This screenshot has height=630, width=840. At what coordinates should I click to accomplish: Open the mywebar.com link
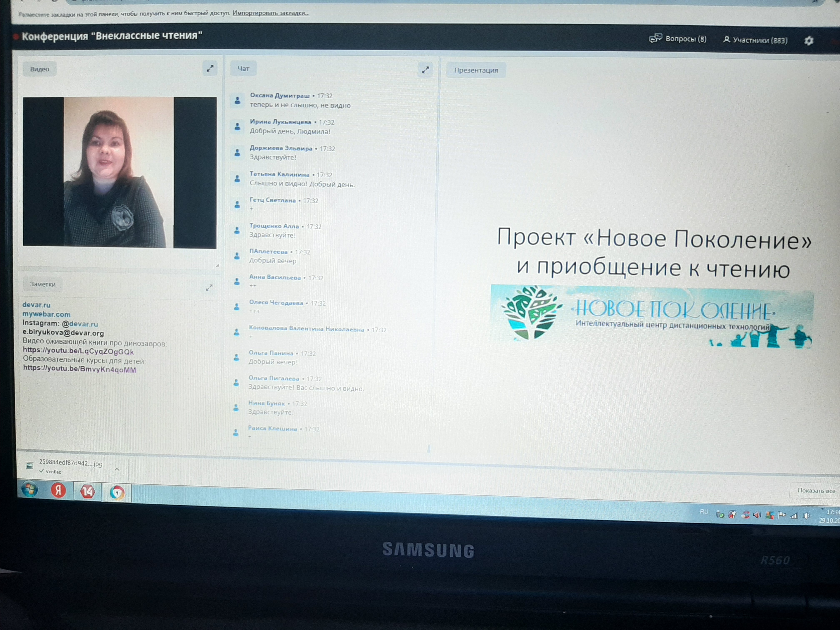(46, 314)
